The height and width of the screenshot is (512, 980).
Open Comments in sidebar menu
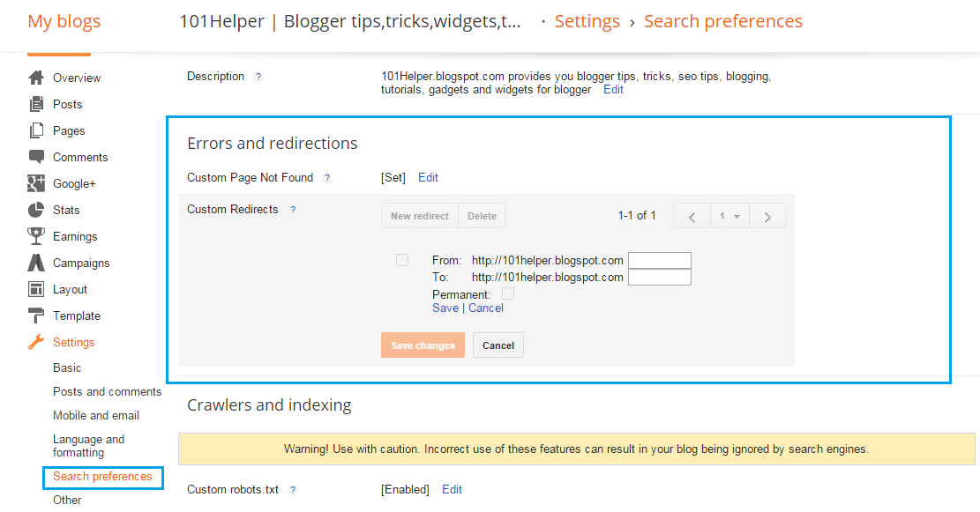pos(80,158)
